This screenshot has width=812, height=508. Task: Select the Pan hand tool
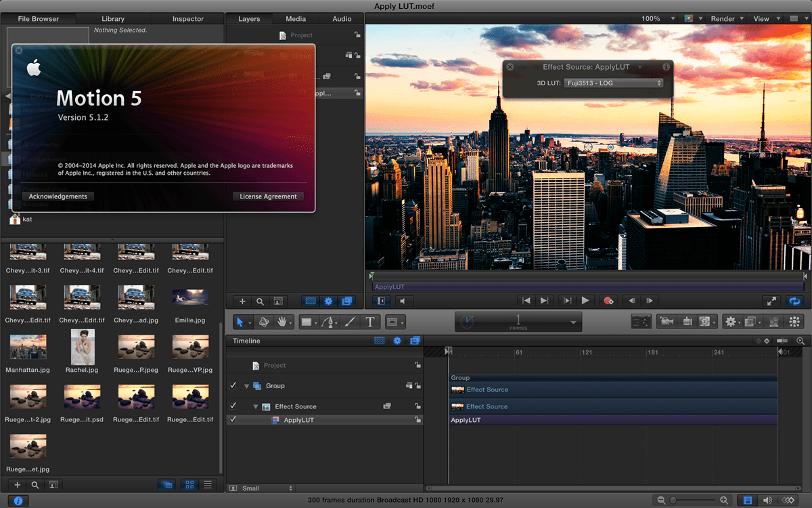[x=282, y=322]
